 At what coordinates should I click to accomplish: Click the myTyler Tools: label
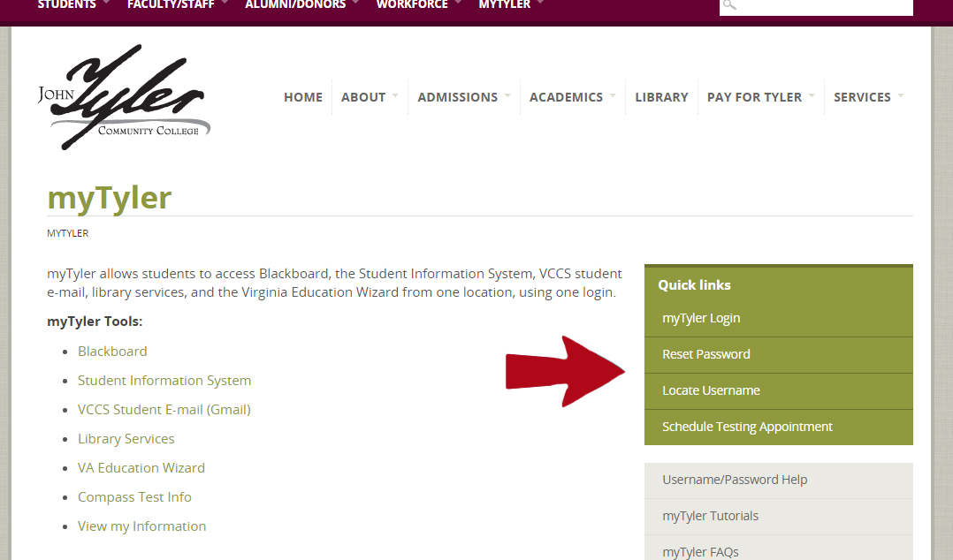(x=95, y=322)
